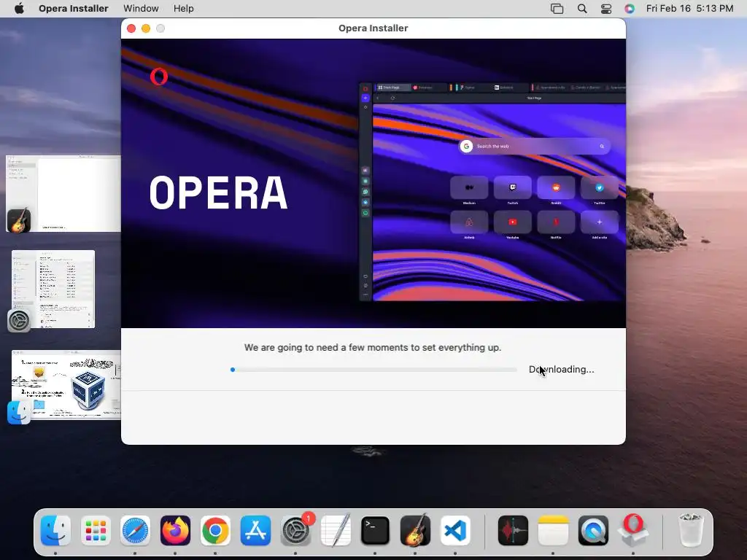Click the Twitter speed dial tile in the preview

tap(600, 187)
